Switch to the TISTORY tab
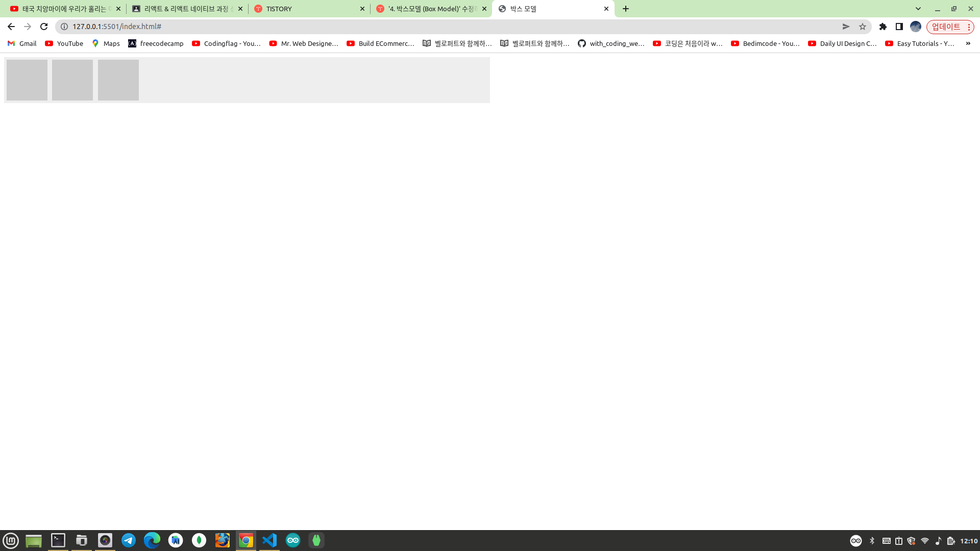The height and width of the screenshot is (551, 980). [x=306, y=9]
